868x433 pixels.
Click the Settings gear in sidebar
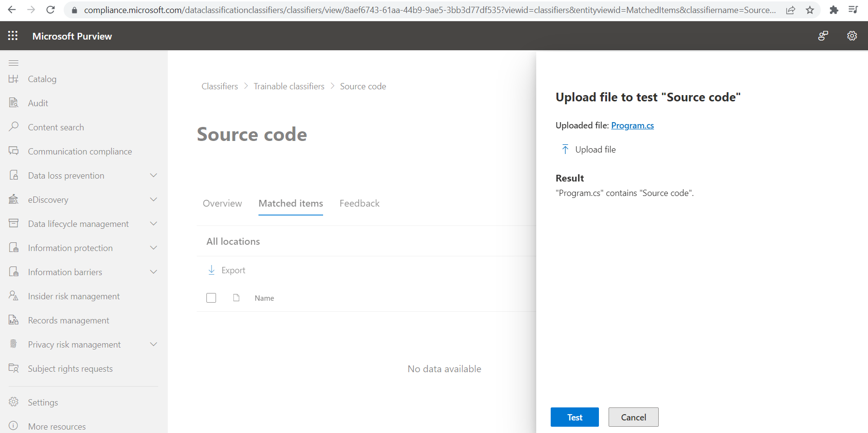pos(14,402)
